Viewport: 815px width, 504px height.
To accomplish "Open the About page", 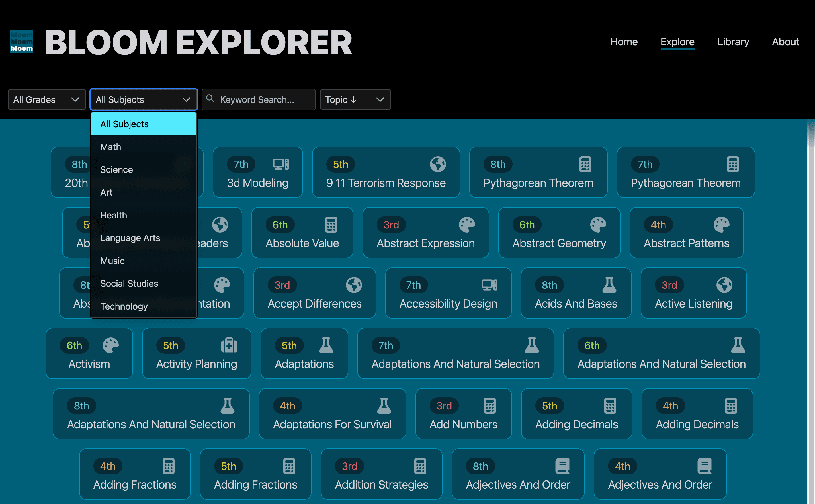I will coord(785,42).
